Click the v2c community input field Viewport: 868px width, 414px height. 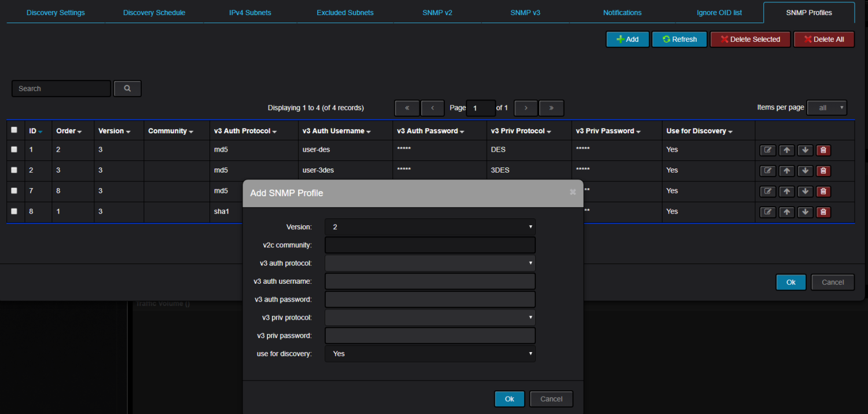tap(430, 245)
